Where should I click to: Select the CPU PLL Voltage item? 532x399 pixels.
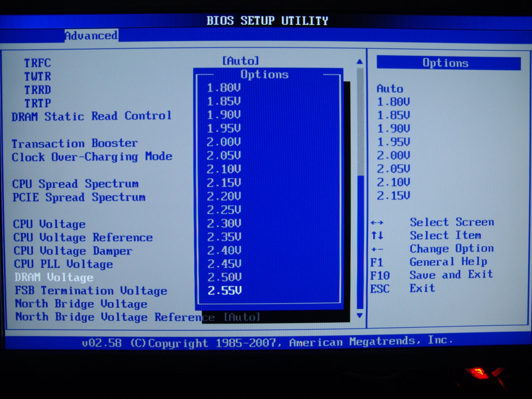[63, 264]
